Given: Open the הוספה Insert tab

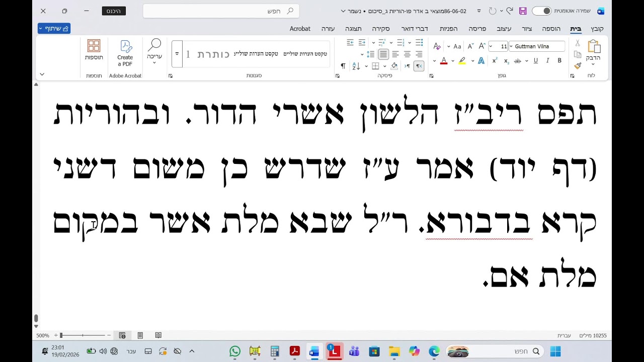Looking at the screenshot, I should click(x=551, y=29).
